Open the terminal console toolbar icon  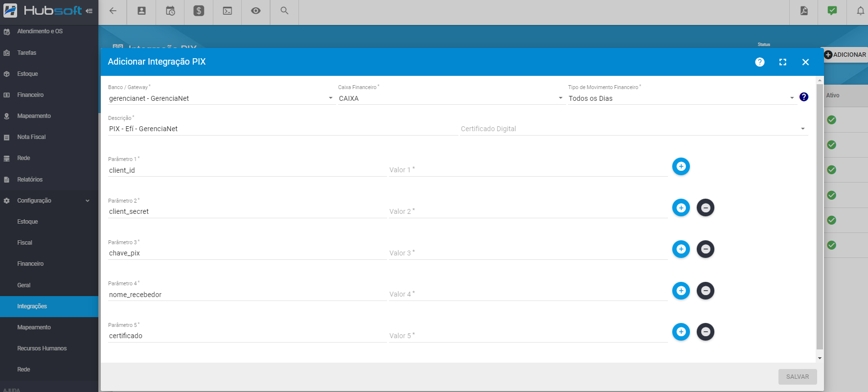[228, 11]
